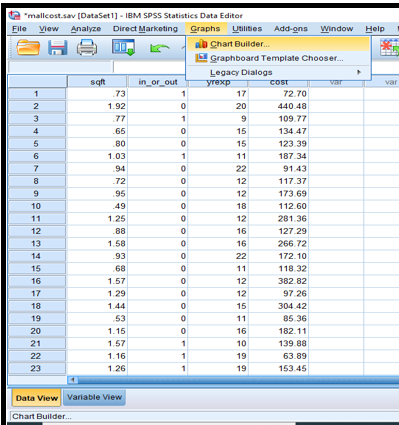The width and height of the screenshot is (399, 425).
Task: Click the cost cell 63.89
Action: [x=279, y=356]
